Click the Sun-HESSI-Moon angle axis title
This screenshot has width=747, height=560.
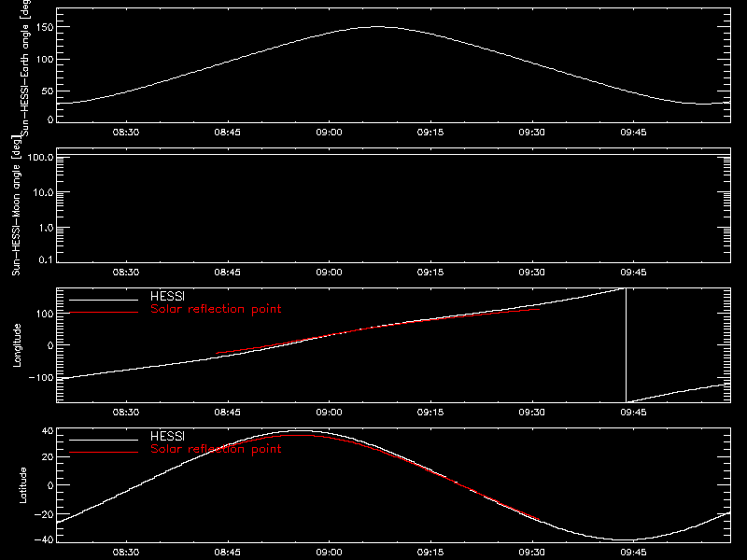pos(16,205)
